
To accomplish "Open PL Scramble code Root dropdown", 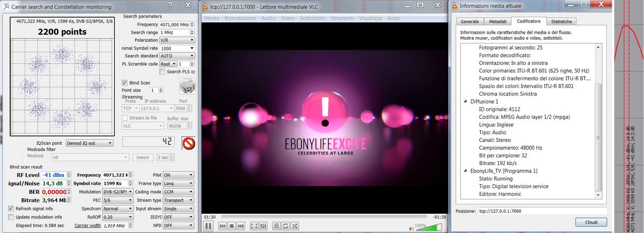I will (x=168, y=64).
